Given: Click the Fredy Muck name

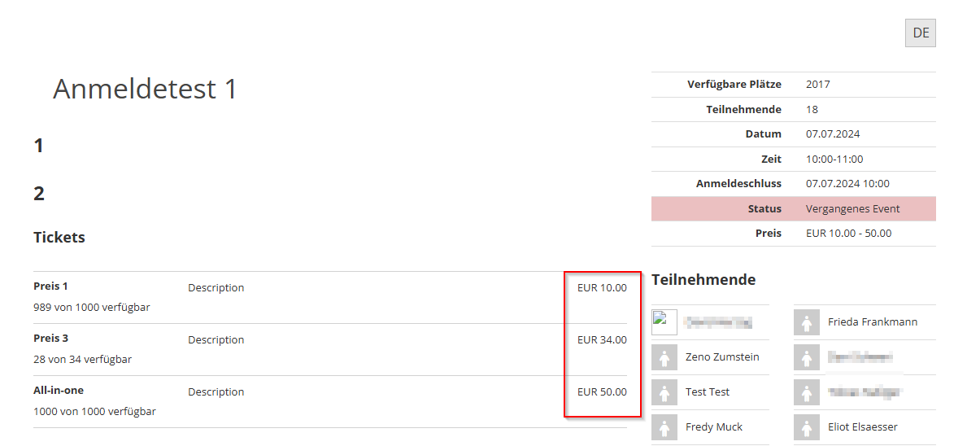Looking at the screenshot, I should (x=714, y=427).
